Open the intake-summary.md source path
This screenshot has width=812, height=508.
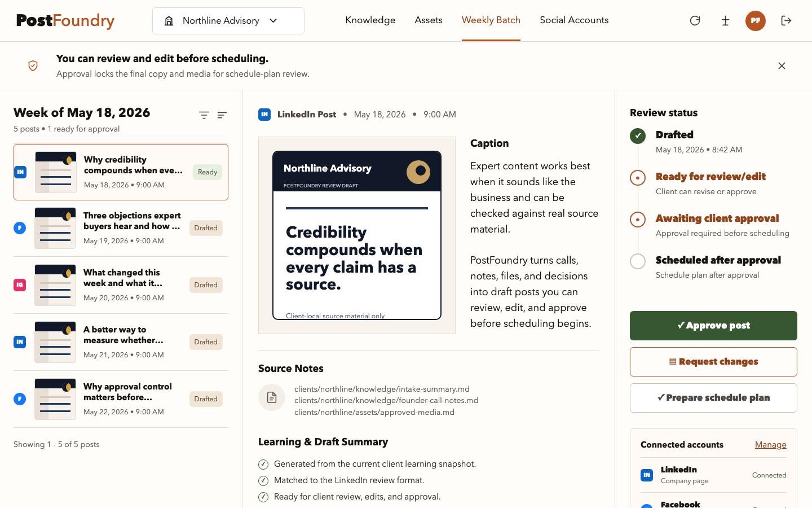click(x=382, y=389)
